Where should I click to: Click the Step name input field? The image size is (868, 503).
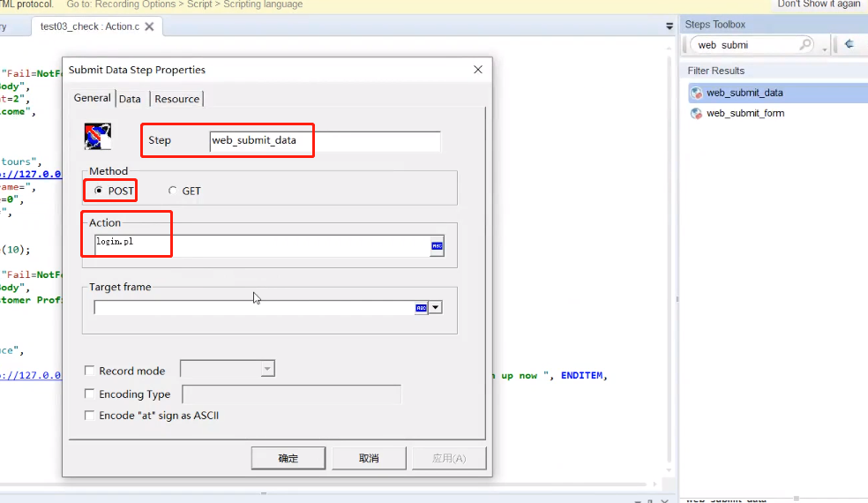pos(325,140)
